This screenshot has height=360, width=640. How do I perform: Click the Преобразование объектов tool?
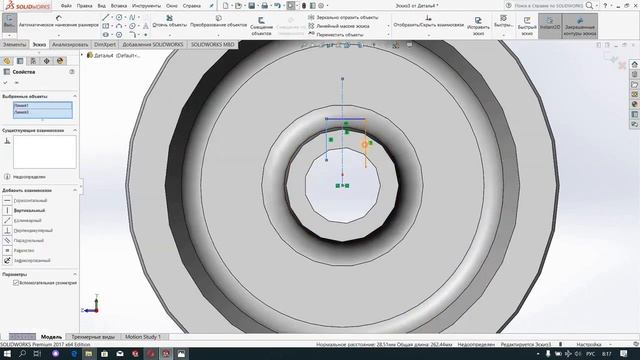pyautogui.click(x=218, y=22)
